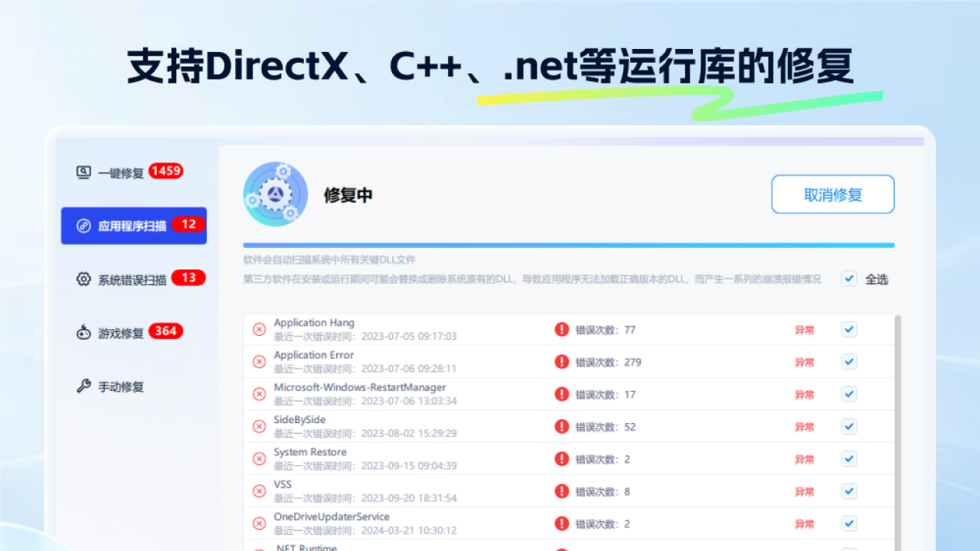
Task: Select the 游戏修复 gamepad icon
Action: [x=84, y=331]
